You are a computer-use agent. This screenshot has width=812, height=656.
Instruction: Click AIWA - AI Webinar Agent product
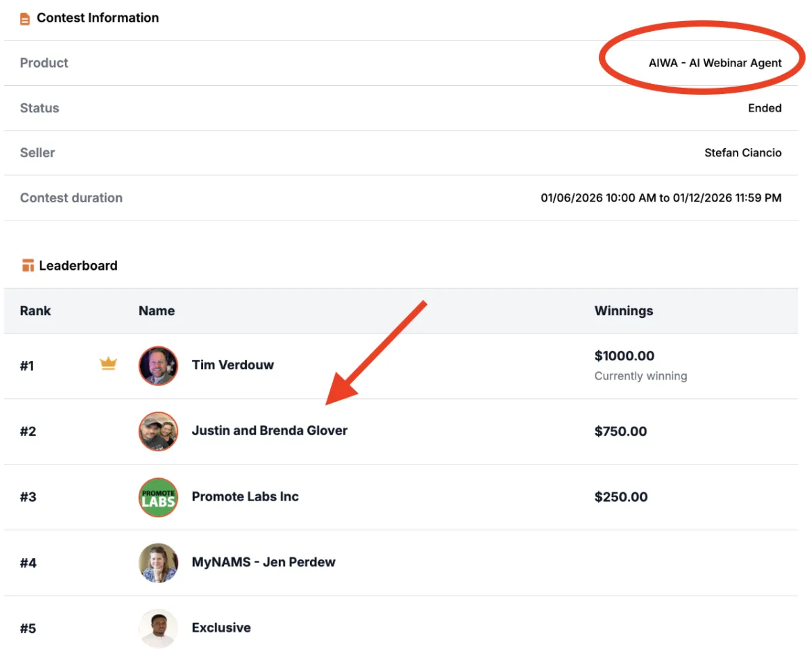[715, 63]
